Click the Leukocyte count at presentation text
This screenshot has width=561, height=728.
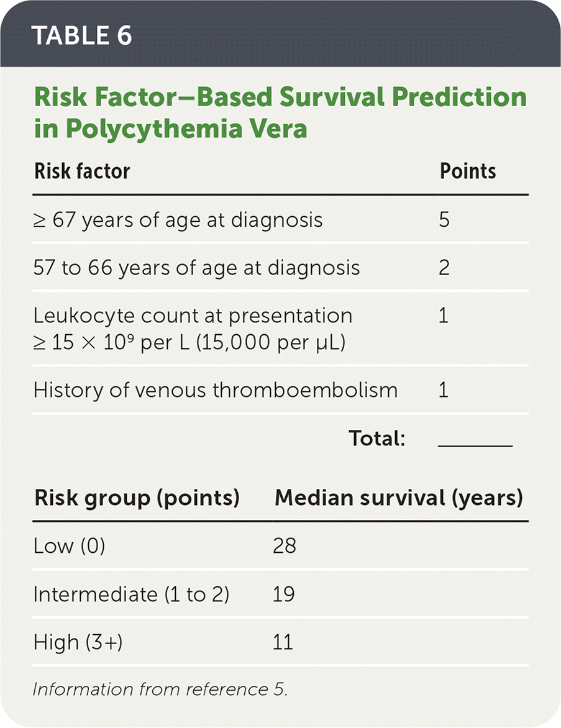(193, 316)
